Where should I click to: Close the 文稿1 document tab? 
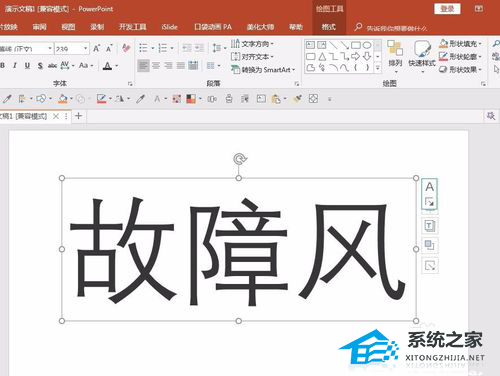click(56, 116)
